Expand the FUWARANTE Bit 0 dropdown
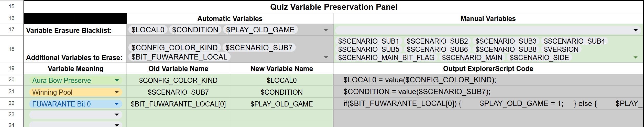Screen dimensions: 644x127 [117, 104]
